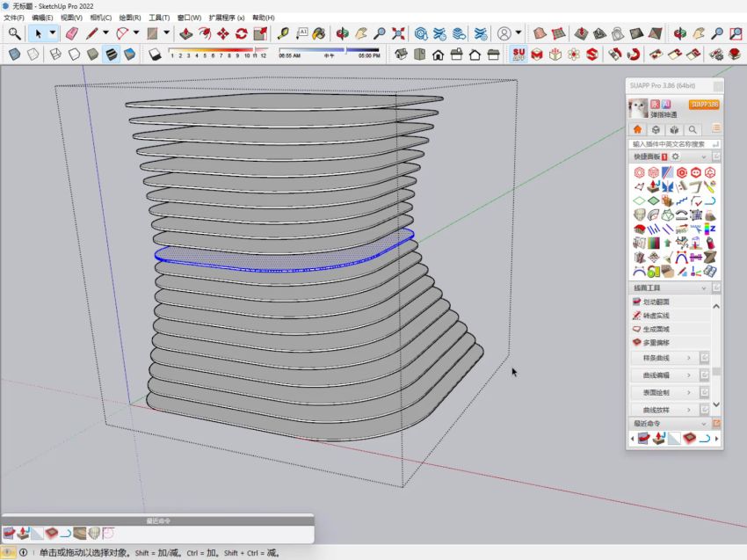Open the Line tool dropdown arrow
This screenshot has height=560, width=747.
[105, 33]
